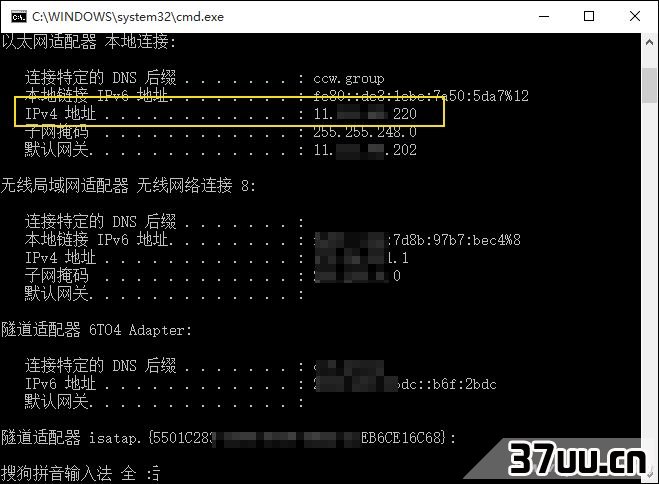Click the 以太网适配器 本地连接 heading
The image size is (659, 484).
point(89,42)
